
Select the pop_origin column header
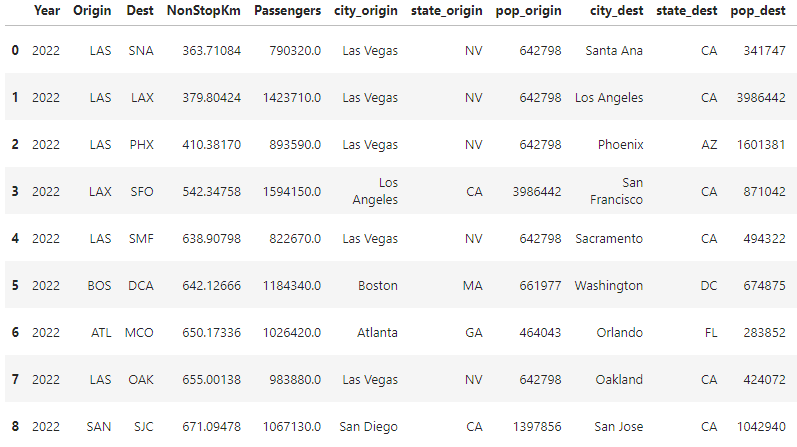click(530, 11)
